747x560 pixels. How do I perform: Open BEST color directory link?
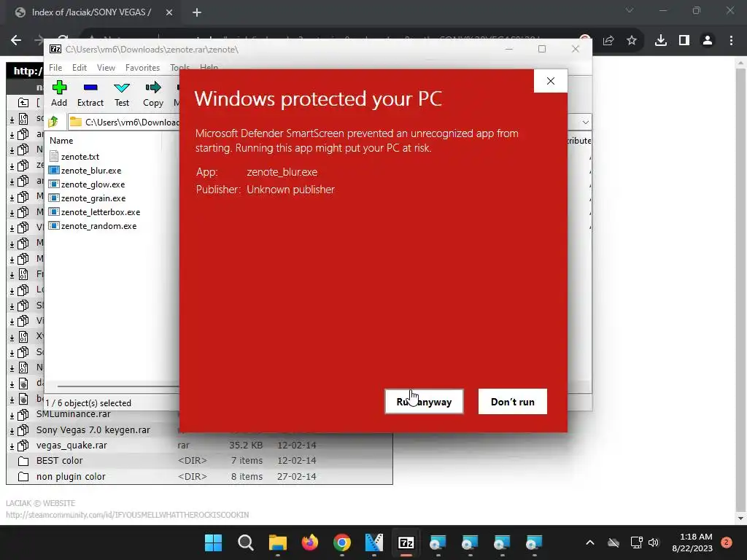coord(60,461)
